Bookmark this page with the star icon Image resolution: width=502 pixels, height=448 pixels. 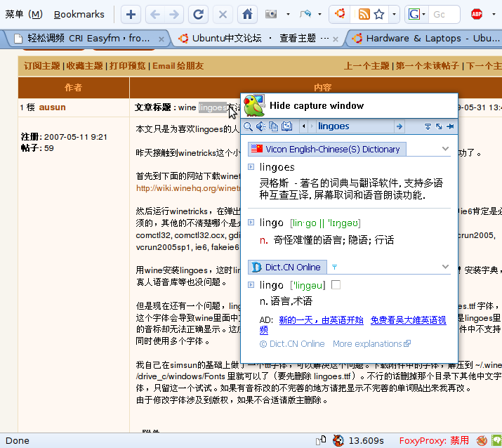coord(379,14)
